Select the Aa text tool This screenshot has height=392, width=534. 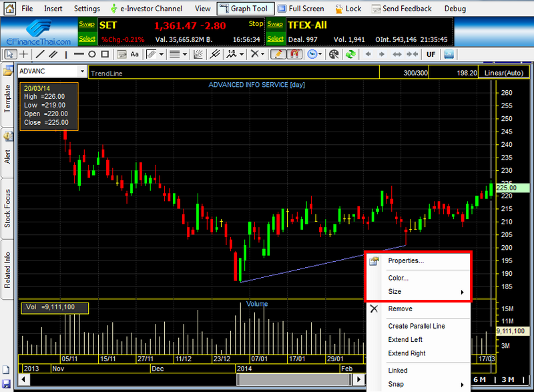[x=135, y=54]
